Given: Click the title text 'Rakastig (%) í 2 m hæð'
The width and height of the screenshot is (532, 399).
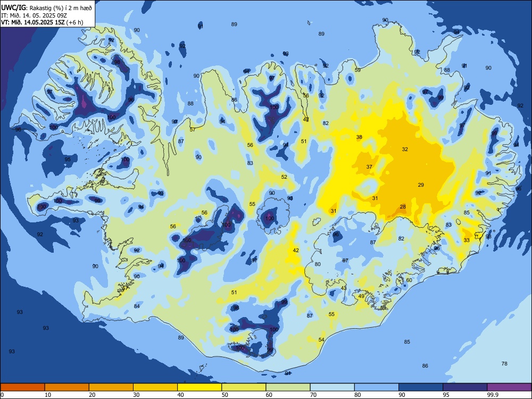Looking at the screenshot, I should [x=61, y=8].
